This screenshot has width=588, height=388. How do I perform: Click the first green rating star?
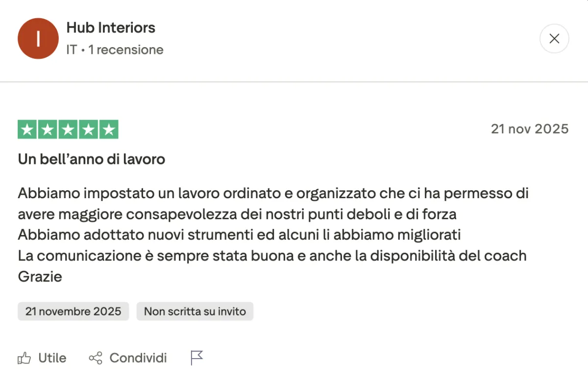click(27, 129)
